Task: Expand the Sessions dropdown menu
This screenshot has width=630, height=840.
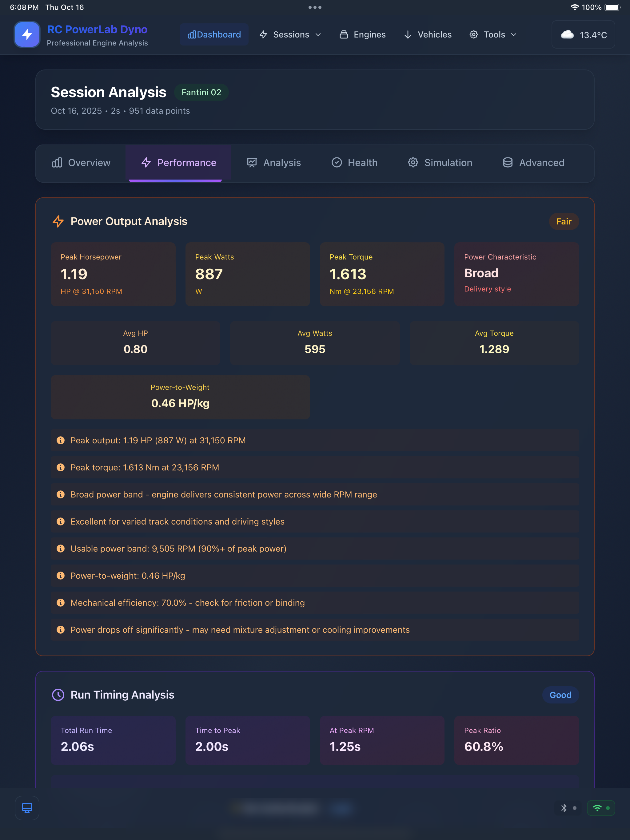Action: click(x=290, y=34)
